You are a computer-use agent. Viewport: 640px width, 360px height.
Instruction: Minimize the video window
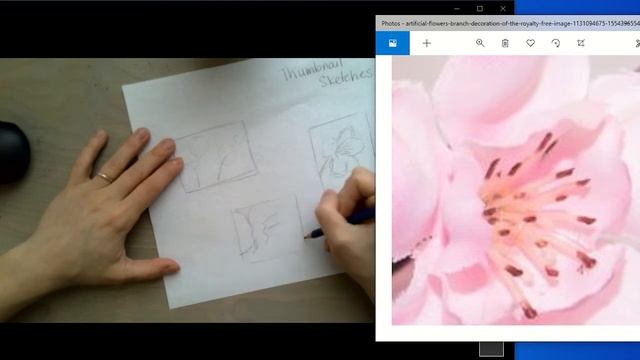457,9
